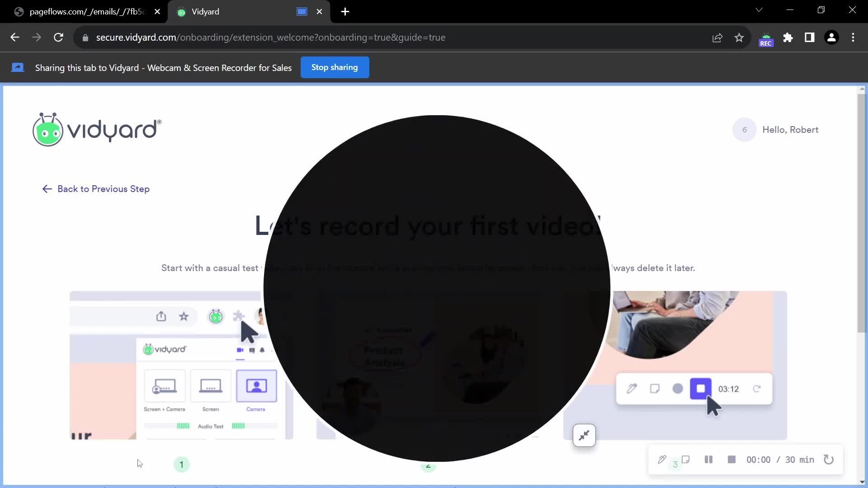Reload the current page
Image resolution: width=868 pixels, height=488 pixels.
click(x=58, y=38)
